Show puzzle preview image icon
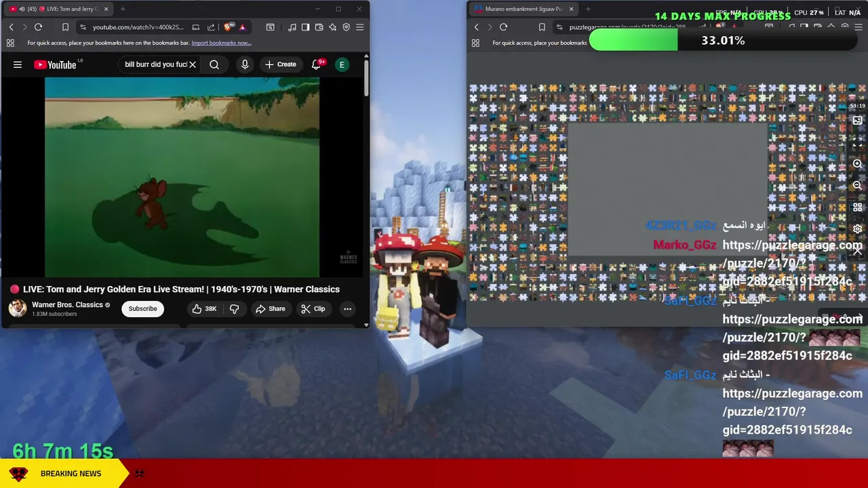This screenshot has width=868, height=488. click(857, 121)
